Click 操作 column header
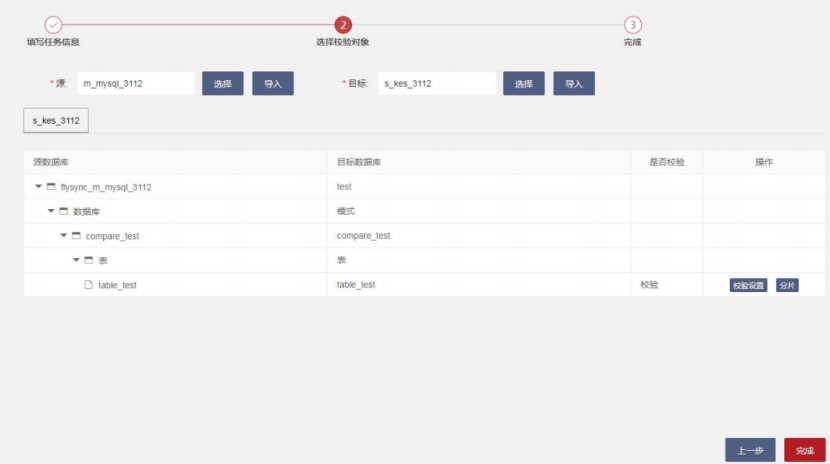This screenshot has width=830, height=464. (x=764, y=162)
